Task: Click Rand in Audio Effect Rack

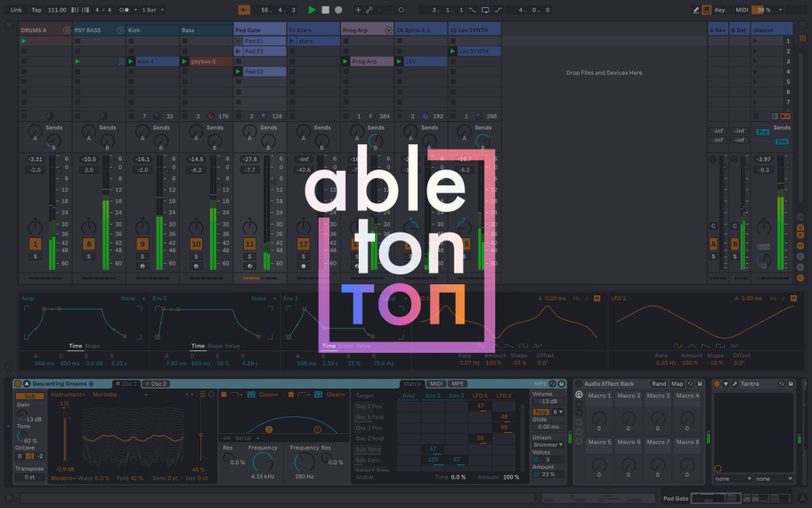Action: click(x=659, y=383)
